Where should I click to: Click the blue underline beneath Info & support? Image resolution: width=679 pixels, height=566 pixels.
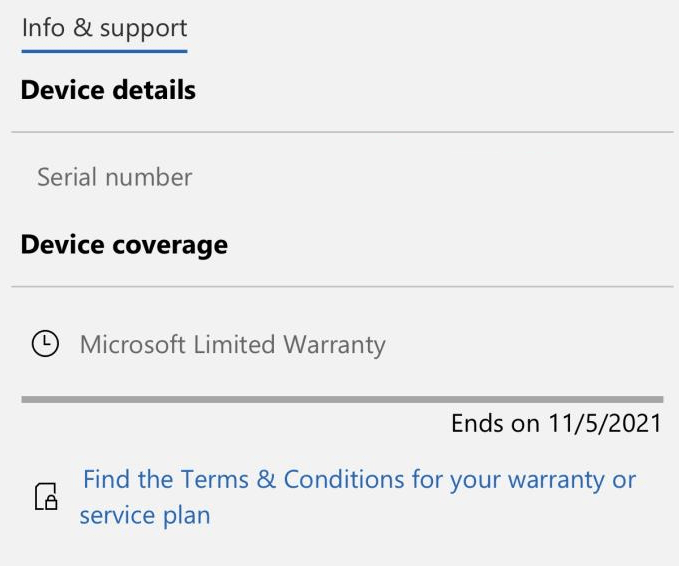point(104,50)
